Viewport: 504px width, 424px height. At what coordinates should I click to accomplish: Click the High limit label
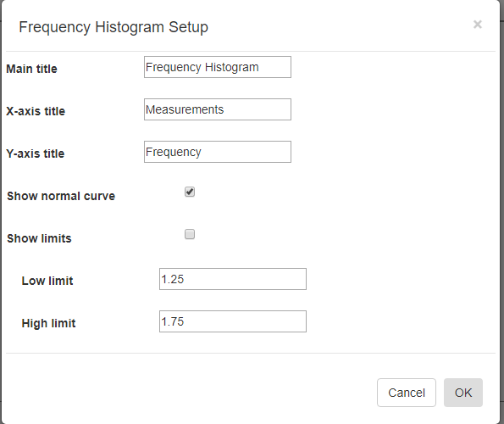(x=48, y=323)
